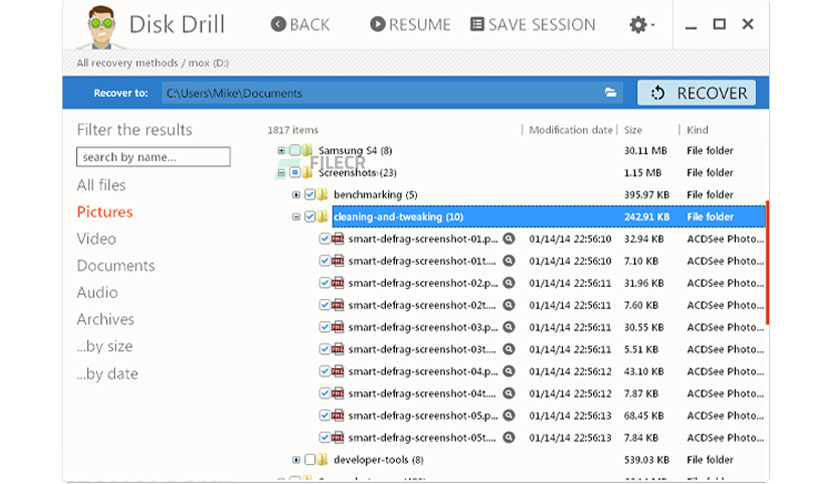The width and height of the screenshot is (836, 484).
Task: Click the benchmarking folder icon
Action: [x=323, y=195]
